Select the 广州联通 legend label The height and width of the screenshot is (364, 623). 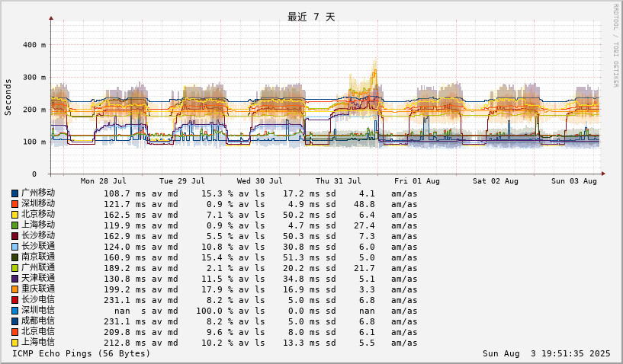click(x=38, y=268)
